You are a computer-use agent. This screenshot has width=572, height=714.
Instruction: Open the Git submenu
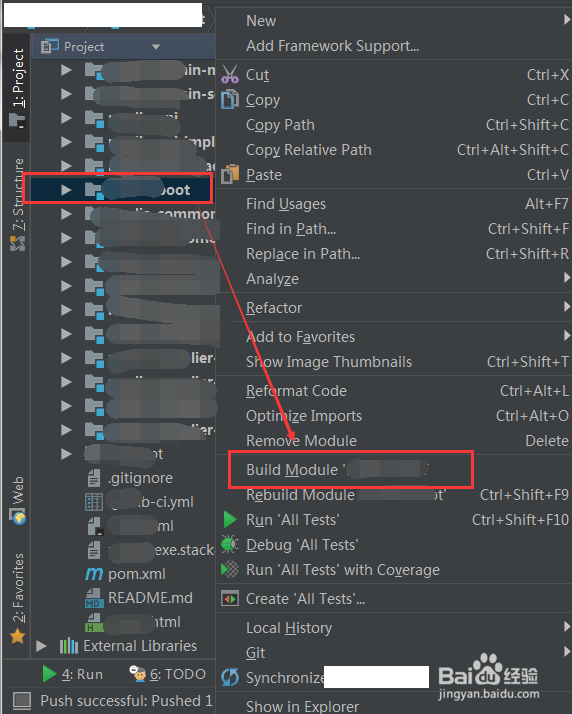tap(393, 653)
